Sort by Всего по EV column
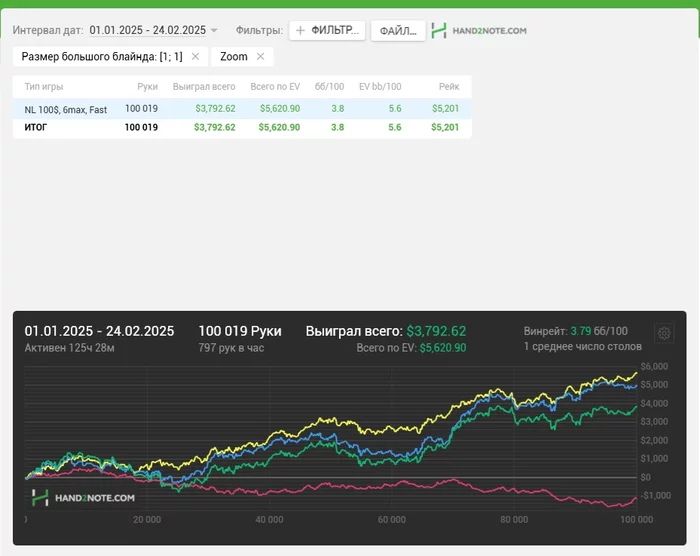 [x=275, y=87]
